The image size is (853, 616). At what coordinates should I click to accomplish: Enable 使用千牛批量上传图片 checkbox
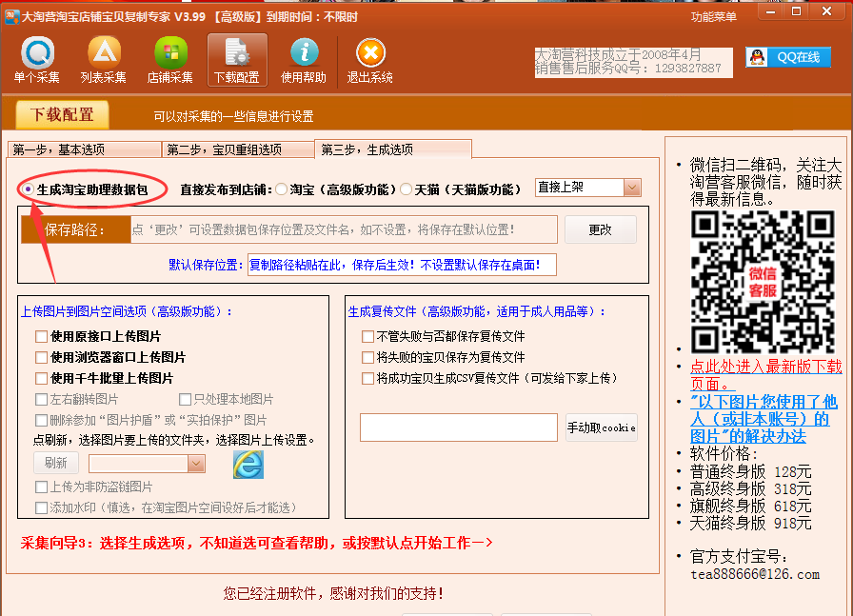coord(41,378)
